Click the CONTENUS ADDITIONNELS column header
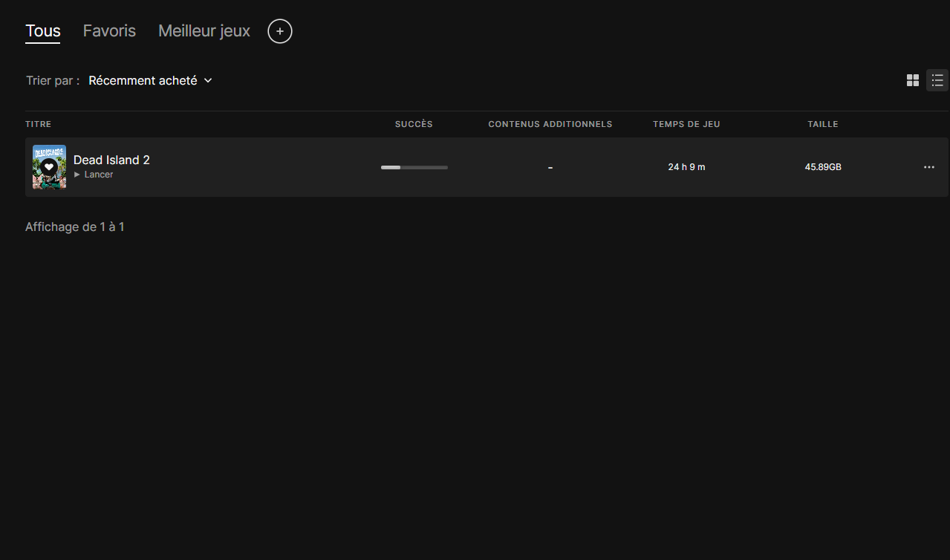Image resolution: width=950 pixels, height=560 pixels. [x=550, y=124]
